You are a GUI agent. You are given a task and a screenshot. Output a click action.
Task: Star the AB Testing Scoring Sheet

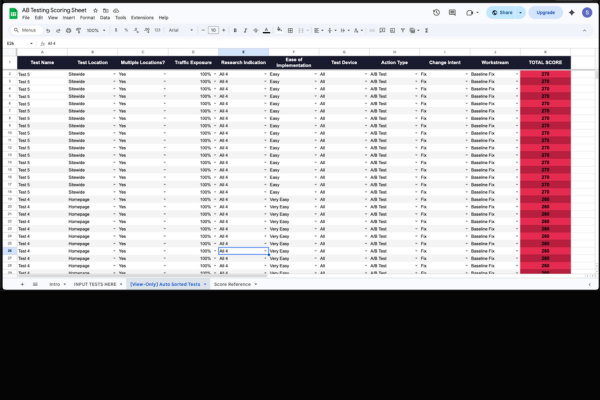tap(95, 10)
